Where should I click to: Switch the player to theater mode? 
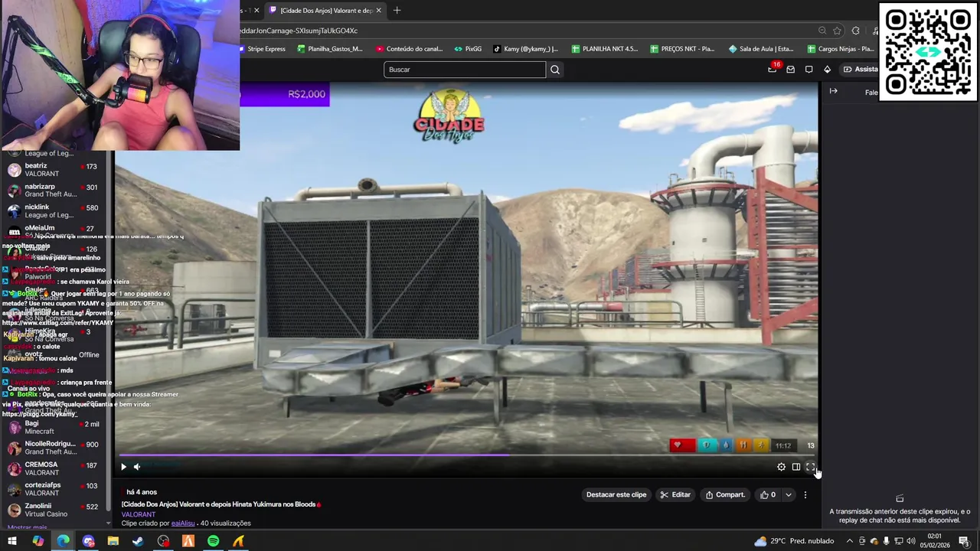[x=796, y=467]
